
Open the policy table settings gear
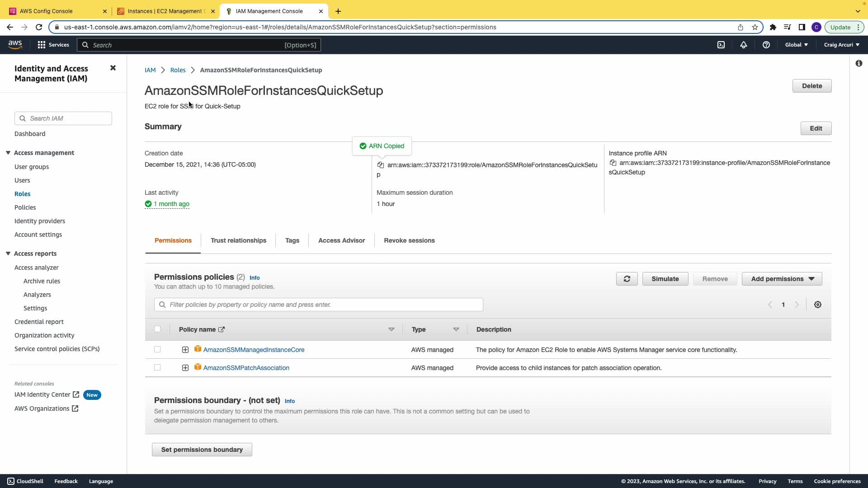tap(817, 305)
